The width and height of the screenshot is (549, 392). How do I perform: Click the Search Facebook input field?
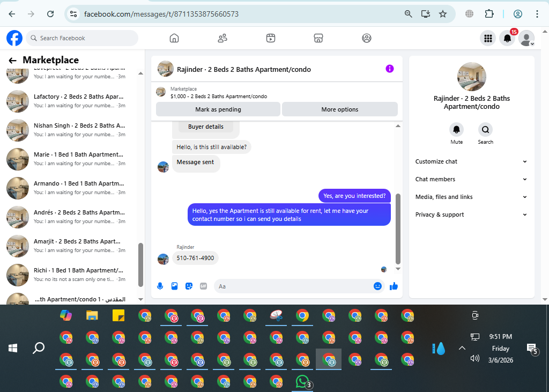click(x=82, y=38)
